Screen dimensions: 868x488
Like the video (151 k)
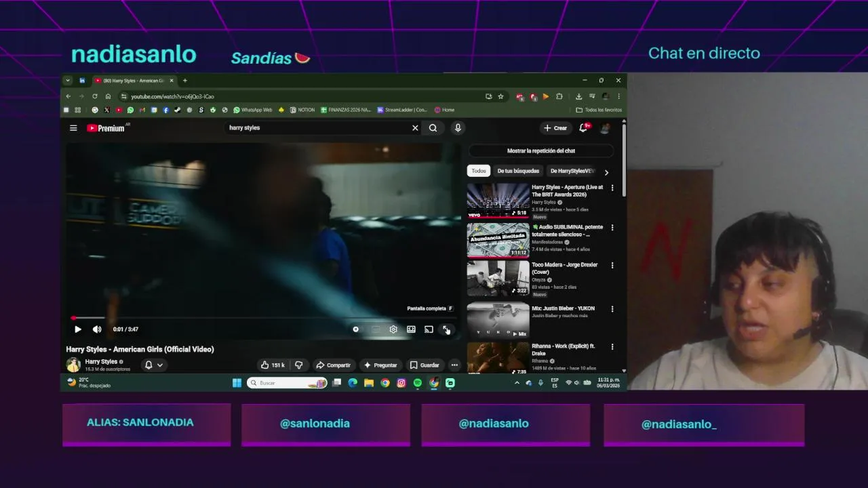click(273, 365)
